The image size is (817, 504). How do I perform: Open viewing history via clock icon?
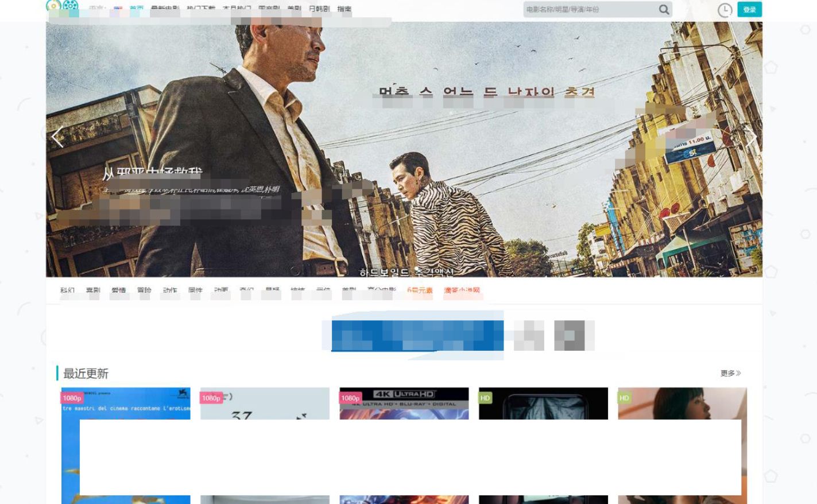[725, 9]
